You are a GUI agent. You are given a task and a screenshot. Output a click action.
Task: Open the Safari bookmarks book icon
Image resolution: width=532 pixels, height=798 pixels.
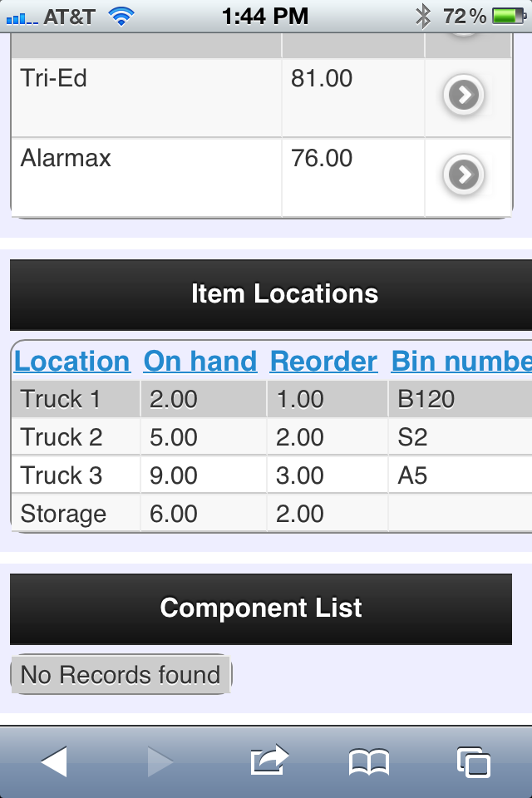point(368,762)
